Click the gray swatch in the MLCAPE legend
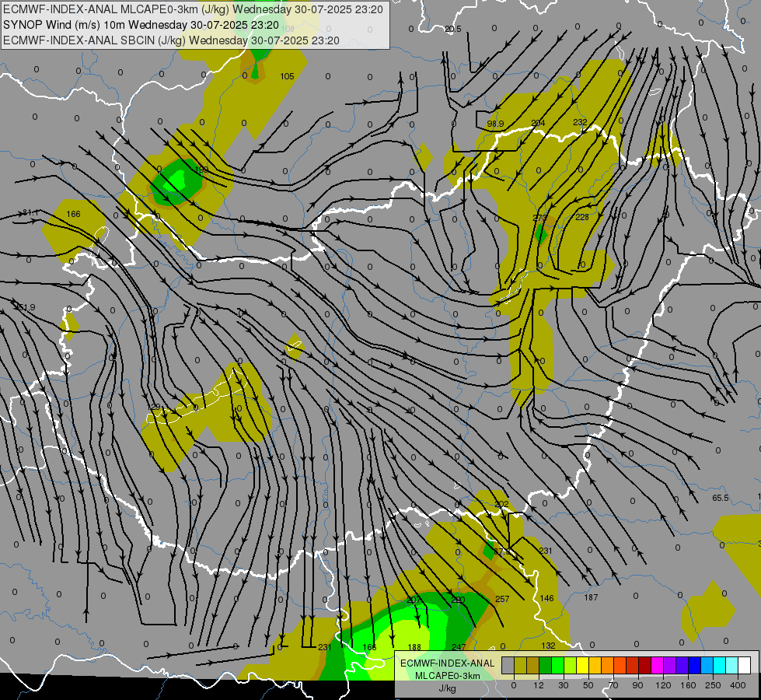This screenshot has width=761, height=700. (x=508, y=666)
